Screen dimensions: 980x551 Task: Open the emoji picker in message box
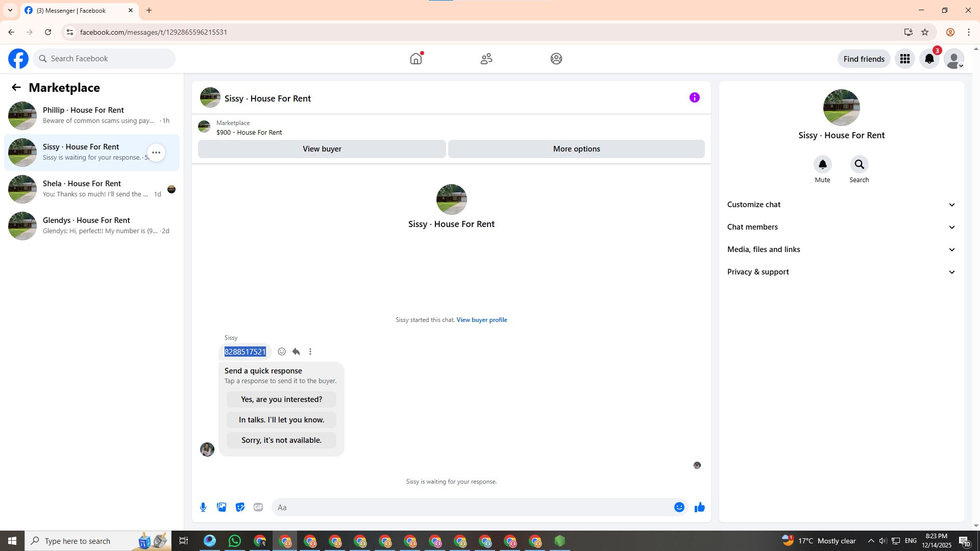(679, 507)
